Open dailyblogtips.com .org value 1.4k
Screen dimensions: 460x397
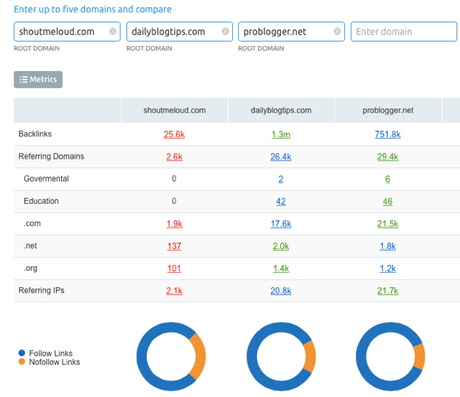point(281,268)
